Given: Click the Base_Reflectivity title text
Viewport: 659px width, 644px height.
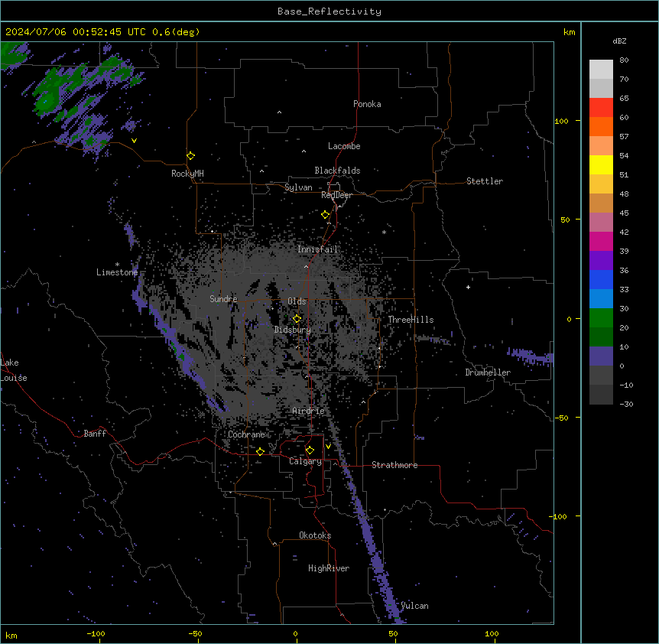Looking at the screenshot, I should [329, 11].
